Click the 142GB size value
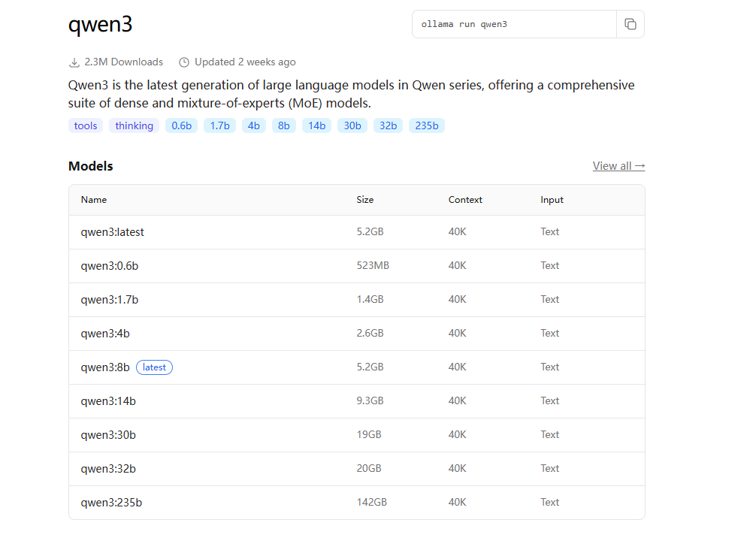The image size is (756, 553). point(372,502)
